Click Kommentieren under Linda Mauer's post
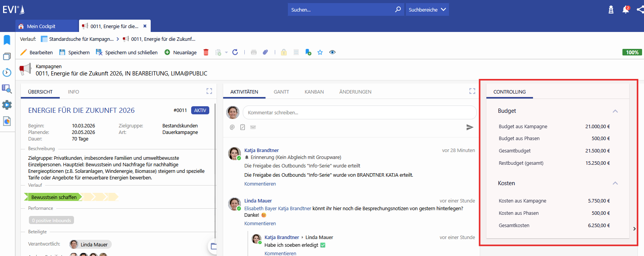644x256 pixels. (x=260, y=224)
